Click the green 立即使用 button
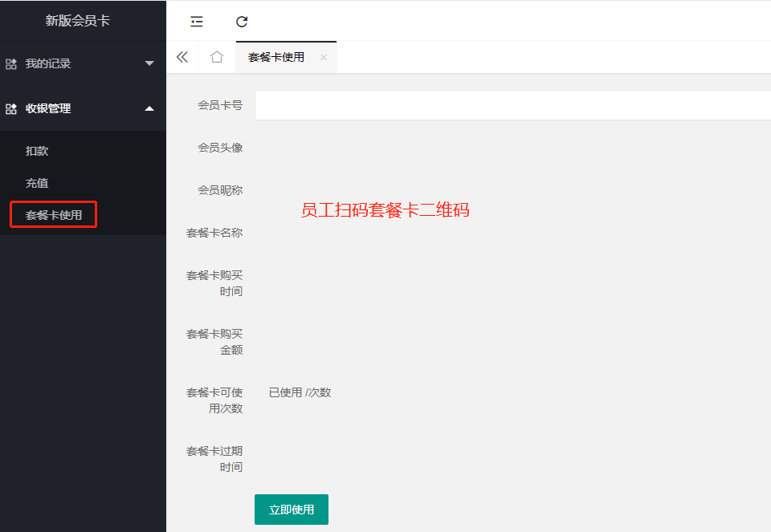This screenshot has width=771, height=532. pyautogui.click(x=292, y=510)
